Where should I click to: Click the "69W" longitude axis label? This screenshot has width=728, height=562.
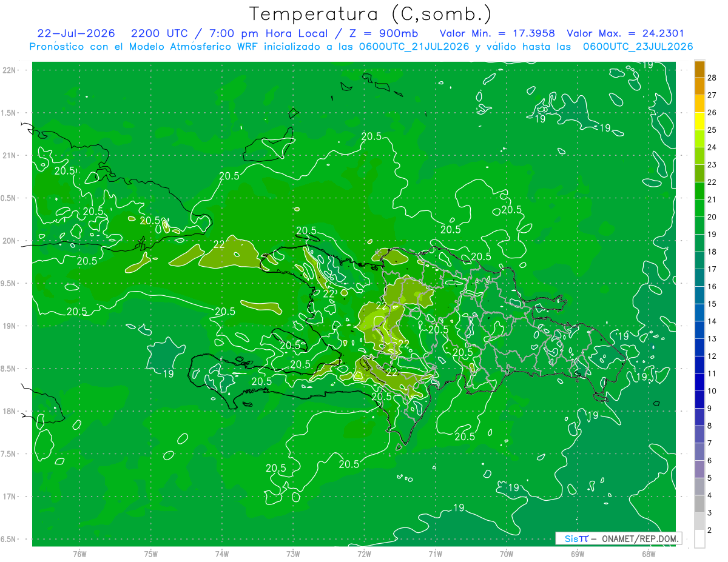[x=578, y=554]
